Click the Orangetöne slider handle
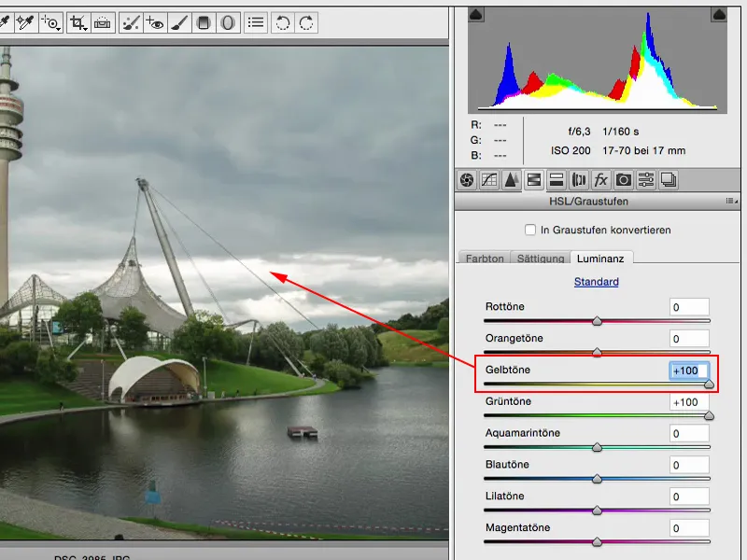The image size is (747, 560). pos(597,353)
